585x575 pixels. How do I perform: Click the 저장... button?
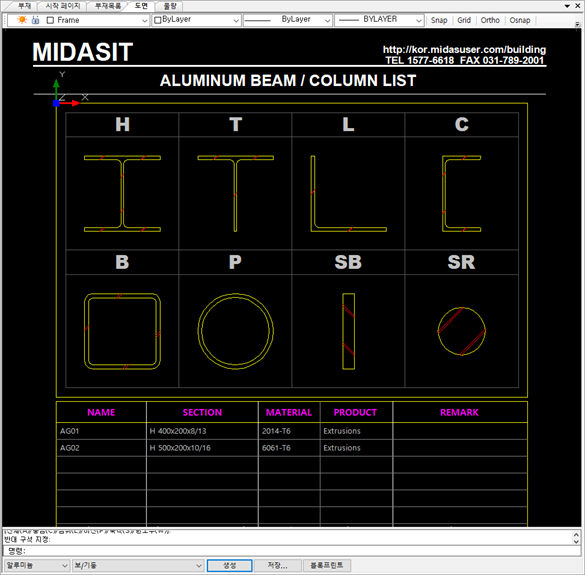[x=277, y=565]
